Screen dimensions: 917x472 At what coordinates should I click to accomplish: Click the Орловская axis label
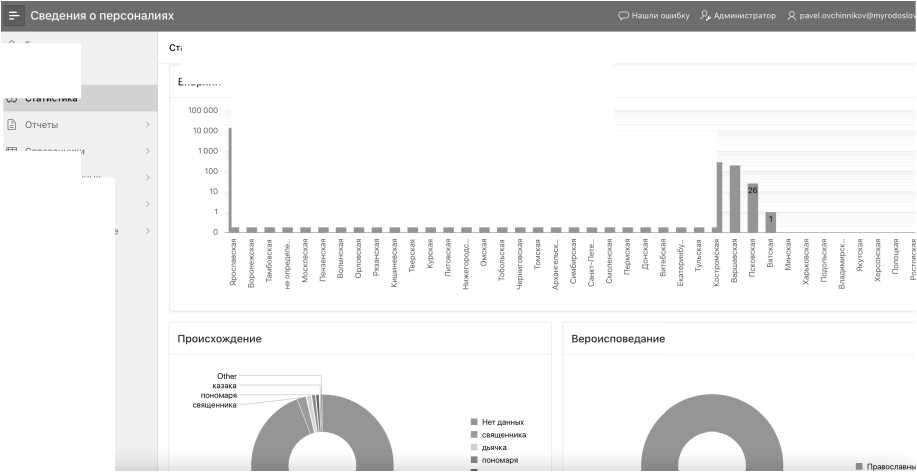click(x=359, y=258)
